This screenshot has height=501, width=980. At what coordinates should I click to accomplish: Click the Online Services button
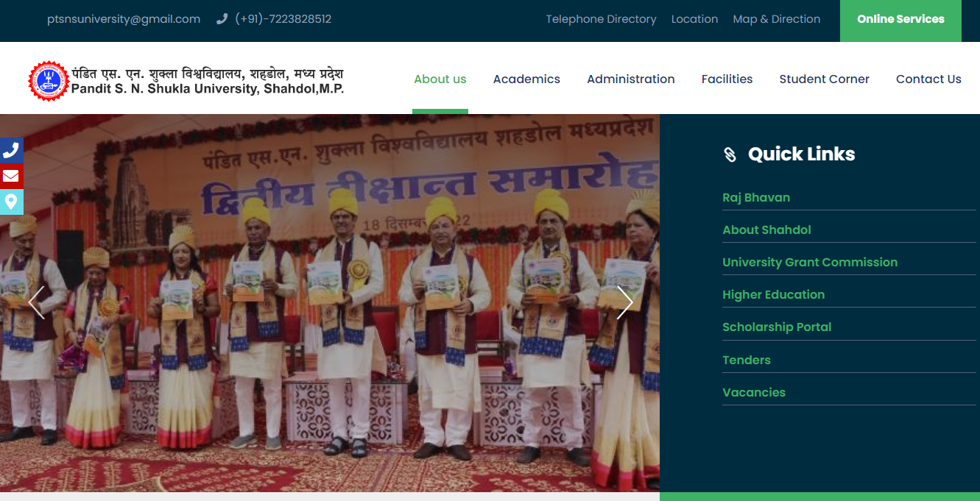coord(900,19)
